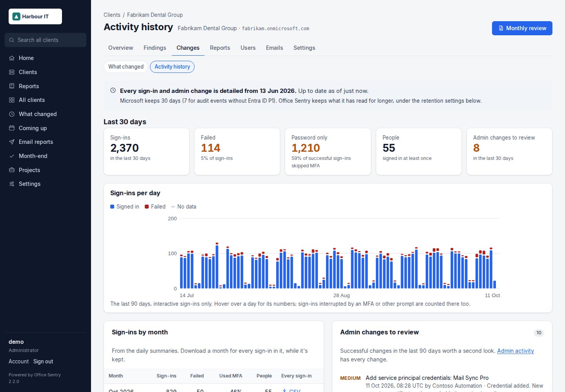Open the Overview tab
This screenshot has height=392, width=565.
[121, 48]
